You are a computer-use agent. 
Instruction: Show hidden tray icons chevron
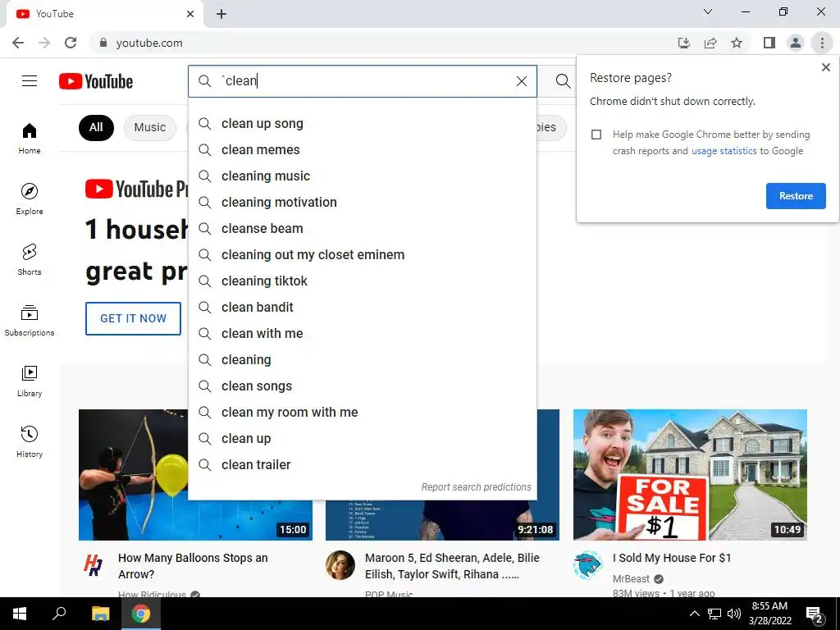click(694, 614)
